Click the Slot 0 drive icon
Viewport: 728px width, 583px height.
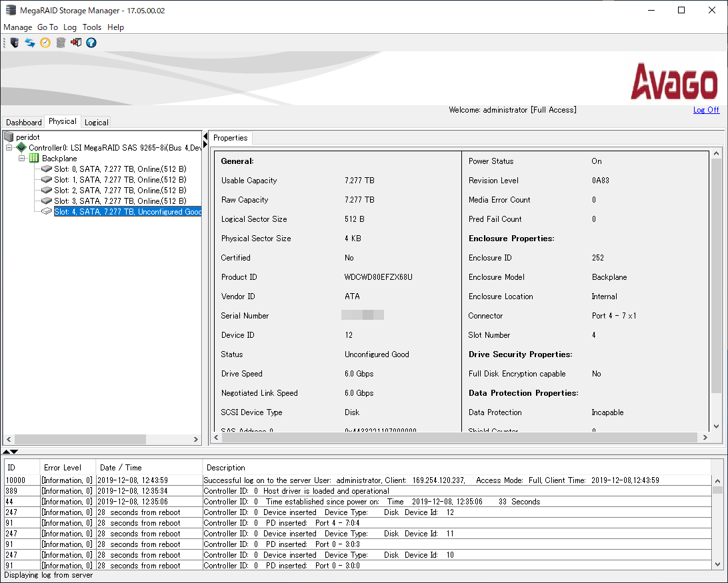click(47, 169)
